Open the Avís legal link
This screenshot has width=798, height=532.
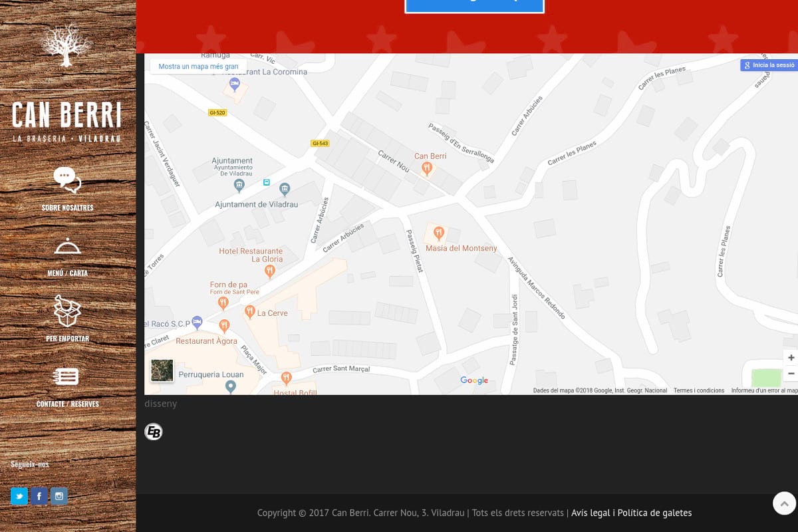(591, 513)
